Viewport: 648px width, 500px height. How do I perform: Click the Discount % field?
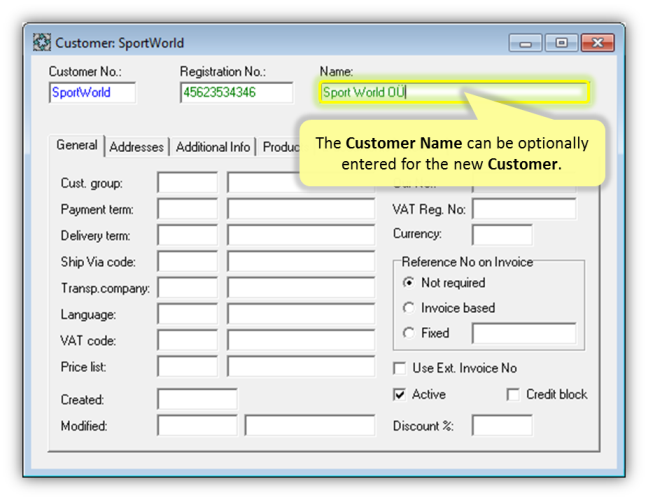502,425
